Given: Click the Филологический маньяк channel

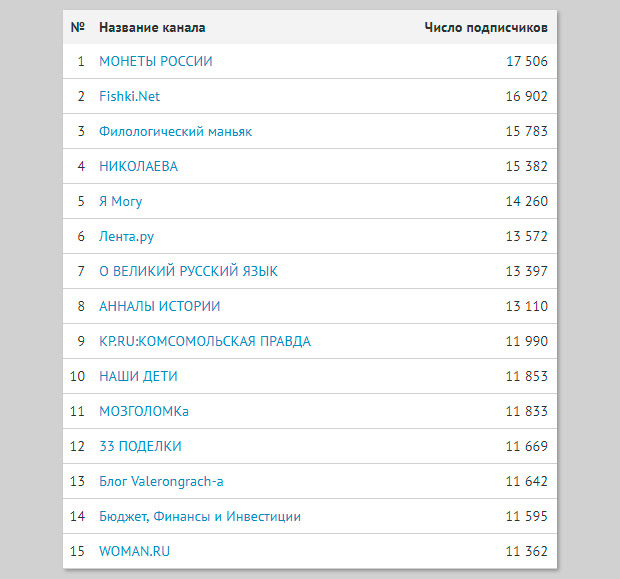Looking at the screenshot, I should [x=175, y=131].
